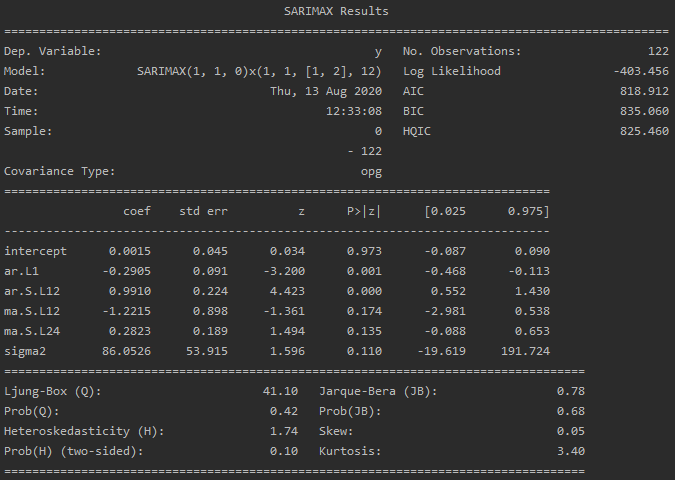Select the AIC value '818.912'
Viewport: 675px width, 480px height.
644,91
